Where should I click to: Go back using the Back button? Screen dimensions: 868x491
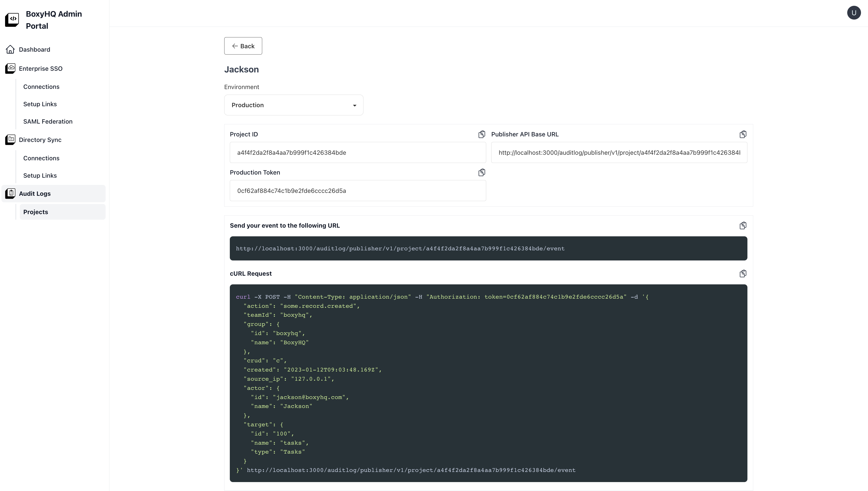coord(243,46)
